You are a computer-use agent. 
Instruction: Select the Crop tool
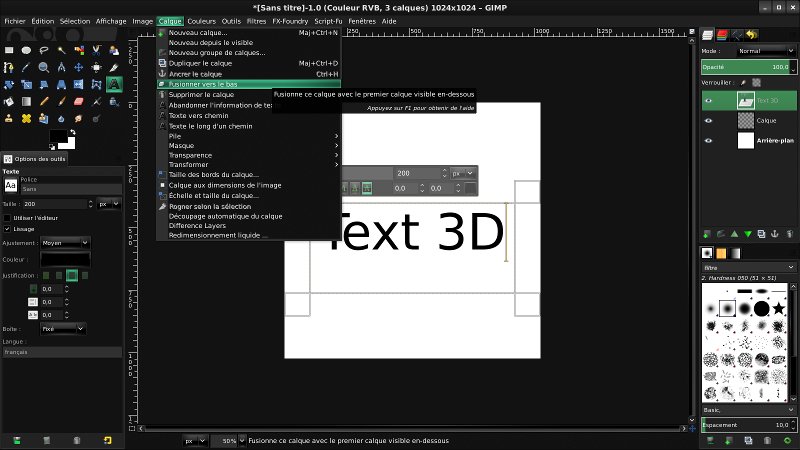tap(114, 67)
